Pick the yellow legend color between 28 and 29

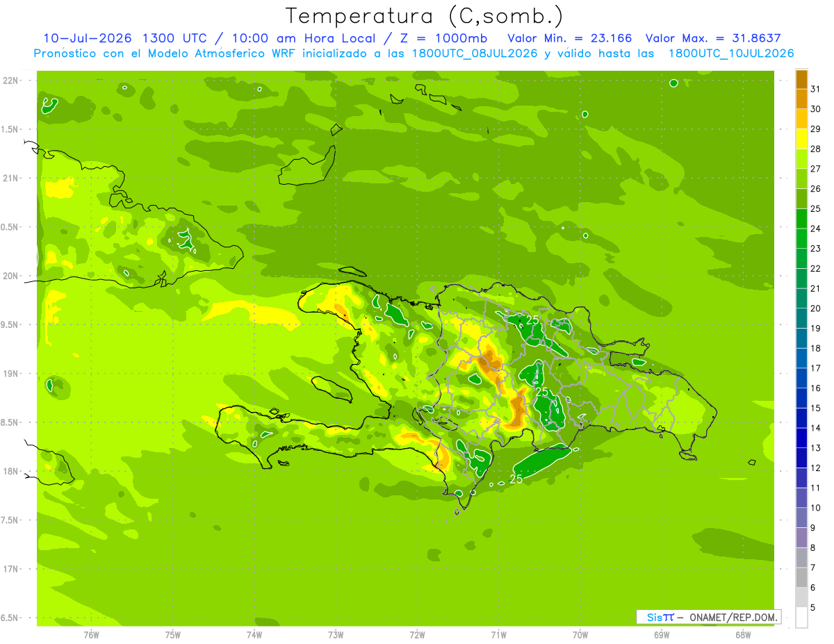point(801,139)
